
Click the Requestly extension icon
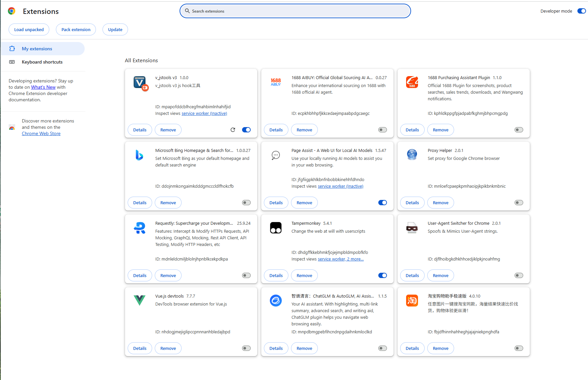(x=140, y=228)
